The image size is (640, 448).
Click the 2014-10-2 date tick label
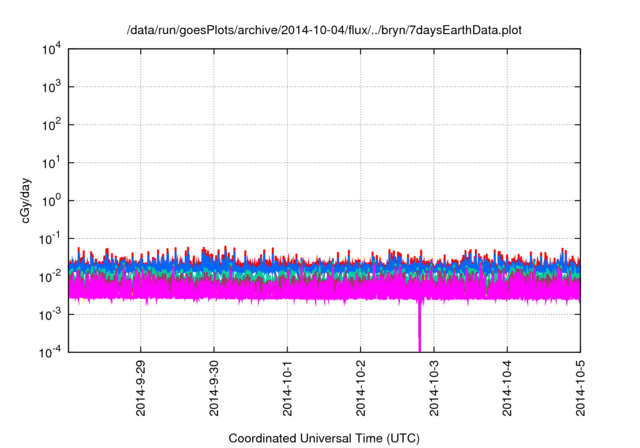point(360,388)
